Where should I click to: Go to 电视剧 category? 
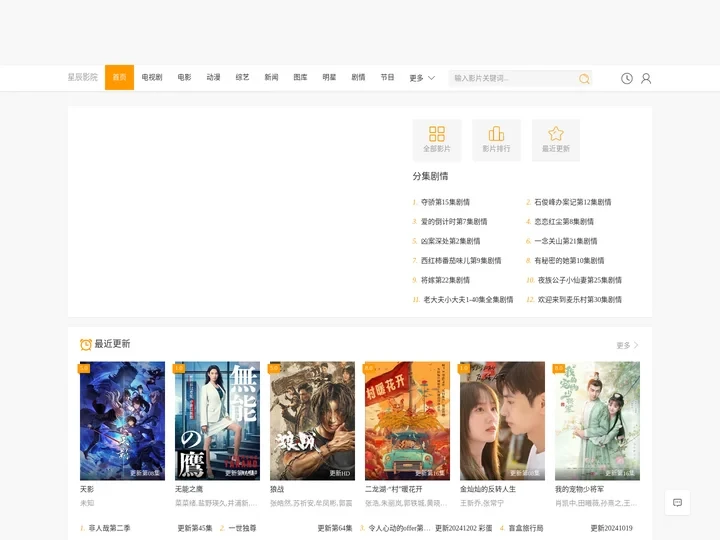click(152, 77)
